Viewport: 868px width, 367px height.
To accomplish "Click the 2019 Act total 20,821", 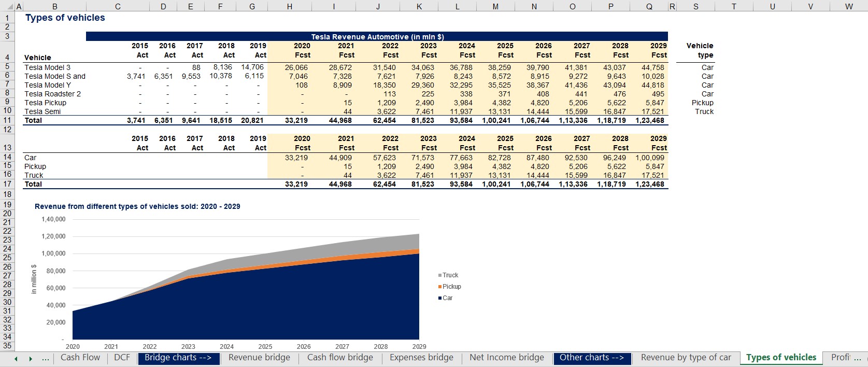I will (x=252, y=120).
